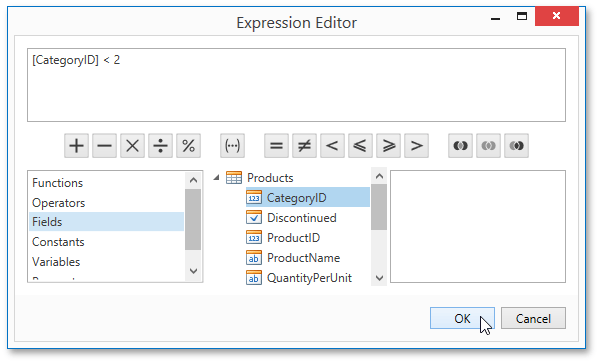The height and width of the screenshot is (363, 599).
Task: Select the Operators category
Action: (x=107, y=203)
